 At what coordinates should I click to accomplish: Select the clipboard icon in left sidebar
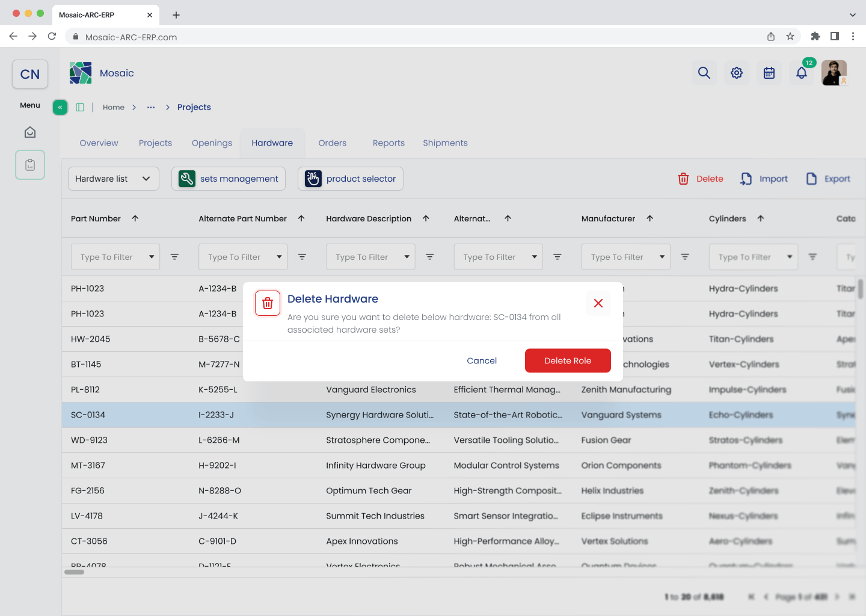click(x=30, y=165)
